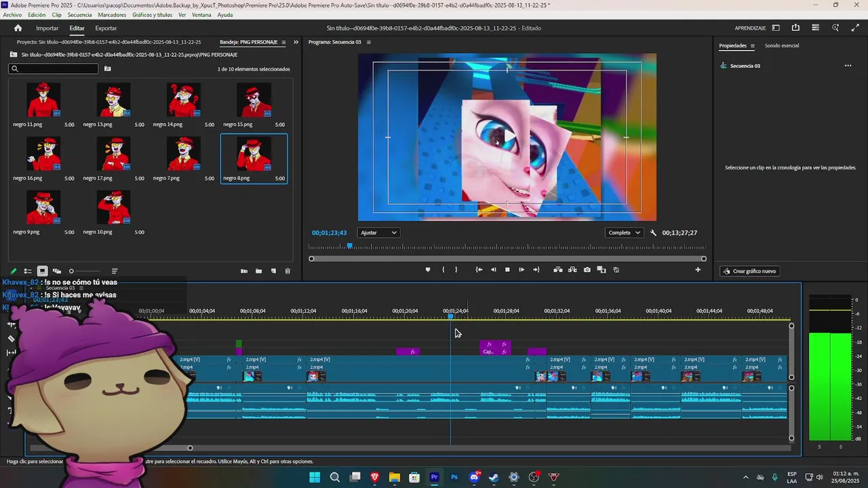This screenshot has height=488, width=868.
Task: Open the Program: Secuencia 03 panel menu
Action: 369,42
